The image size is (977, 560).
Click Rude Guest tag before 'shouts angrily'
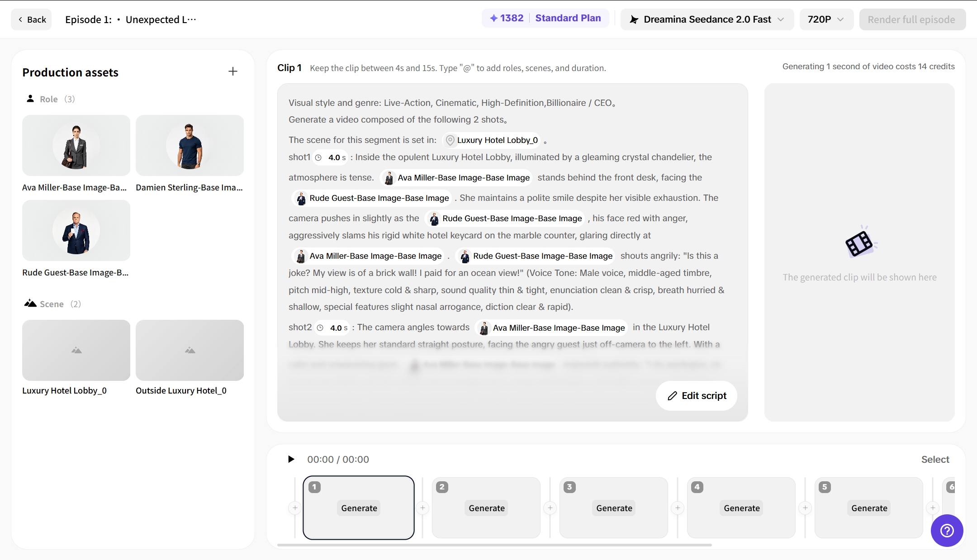[536, 256]
